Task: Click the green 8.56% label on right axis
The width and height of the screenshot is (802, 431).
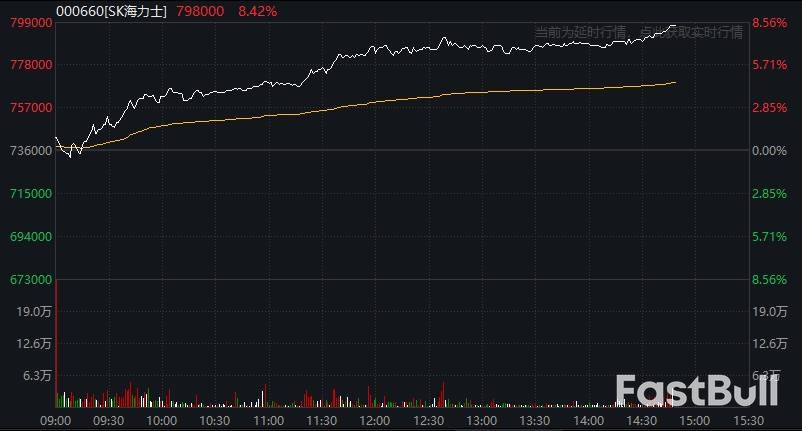Action: point(772,280)
